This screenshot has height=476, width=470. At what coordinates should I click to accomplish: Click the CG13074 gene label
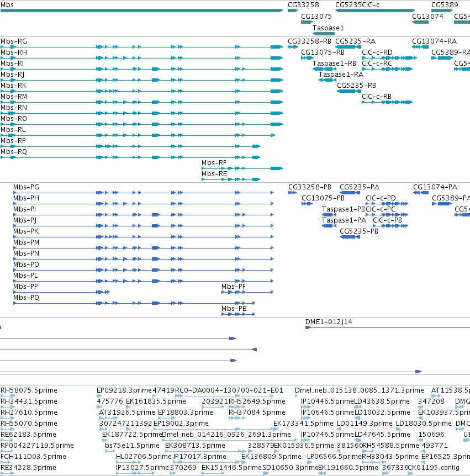427,17
